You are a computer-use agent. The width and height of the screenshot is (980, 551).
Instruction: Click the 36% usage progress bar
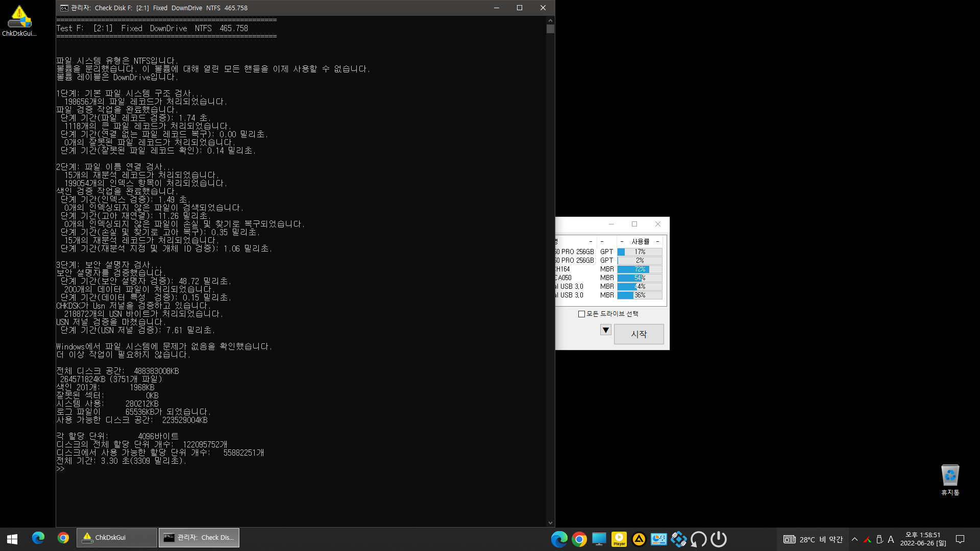640,295
